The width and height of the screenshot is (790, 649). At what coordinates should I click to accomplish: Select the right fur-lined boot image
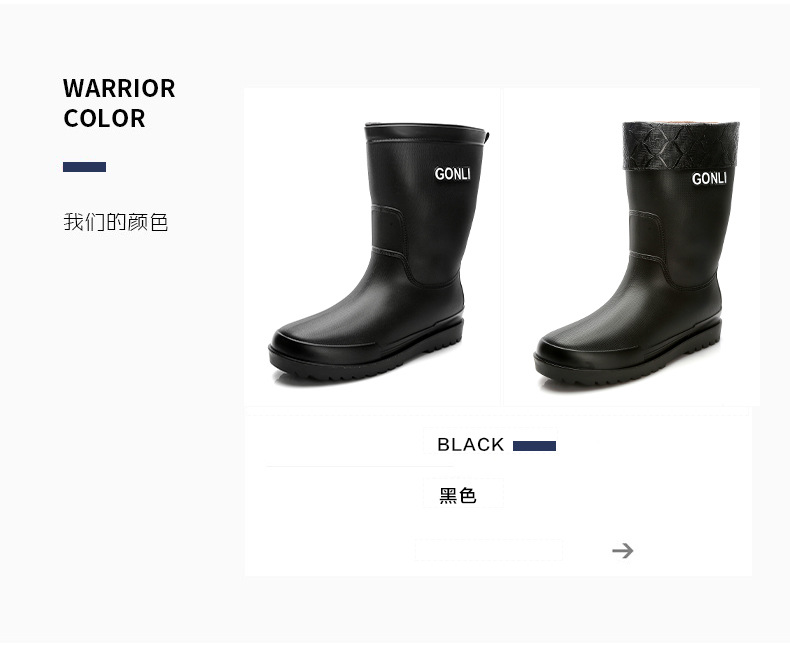point(632,247)
